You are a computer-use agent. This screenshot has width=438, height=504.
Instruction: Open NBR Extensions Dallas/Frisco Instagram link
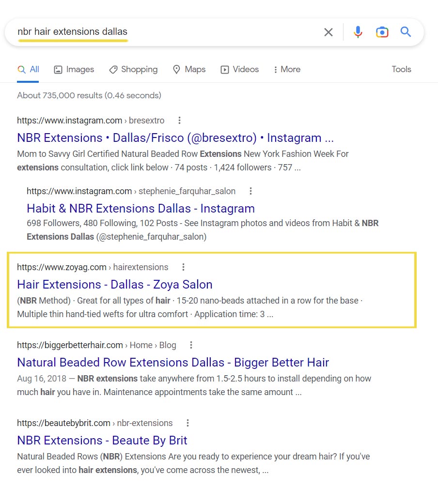coord(175,138)
